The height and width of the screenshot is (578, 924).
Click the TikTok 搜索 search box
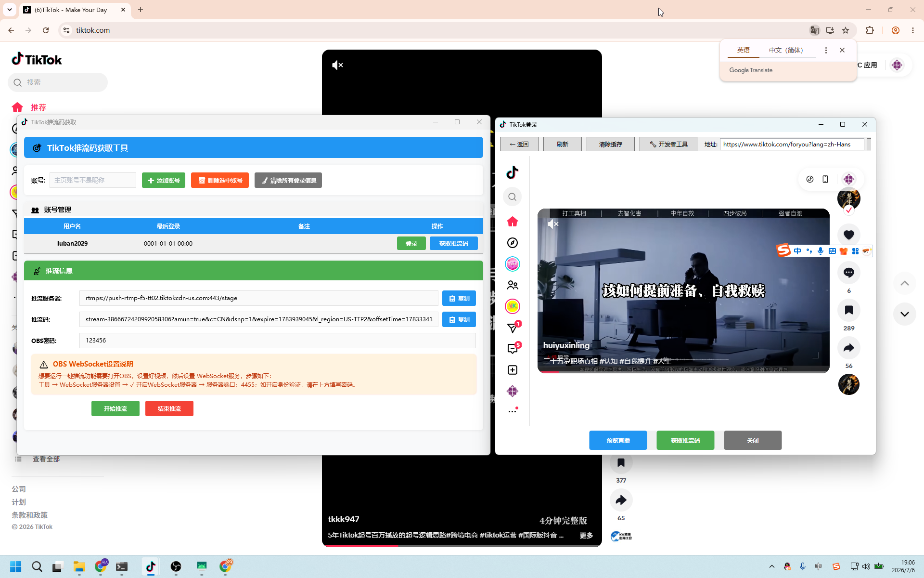pos(58,82)
